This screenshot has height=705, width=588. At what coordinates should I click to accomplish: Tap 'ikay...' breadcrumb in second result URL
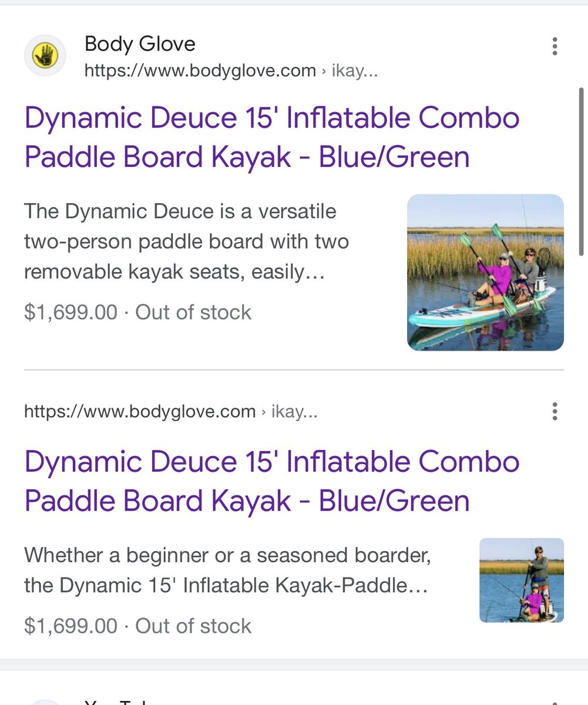(x=294, y=412)
